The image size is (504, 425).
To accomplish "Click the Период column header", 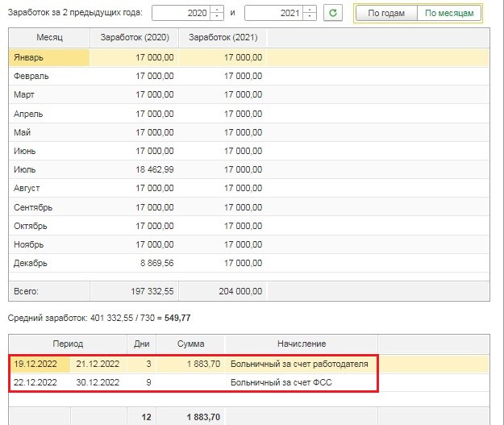I will [x=68, y=344].
